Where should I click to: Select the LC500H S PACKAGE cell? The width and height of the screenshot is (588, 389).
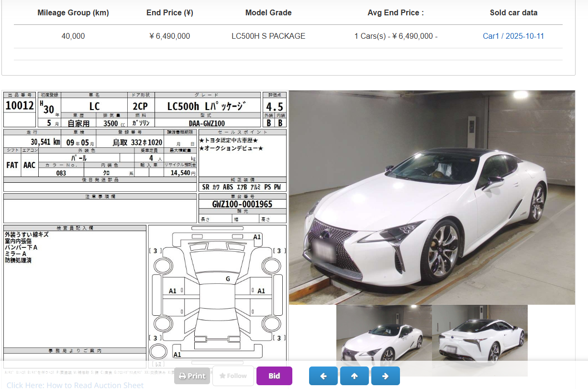268,36
